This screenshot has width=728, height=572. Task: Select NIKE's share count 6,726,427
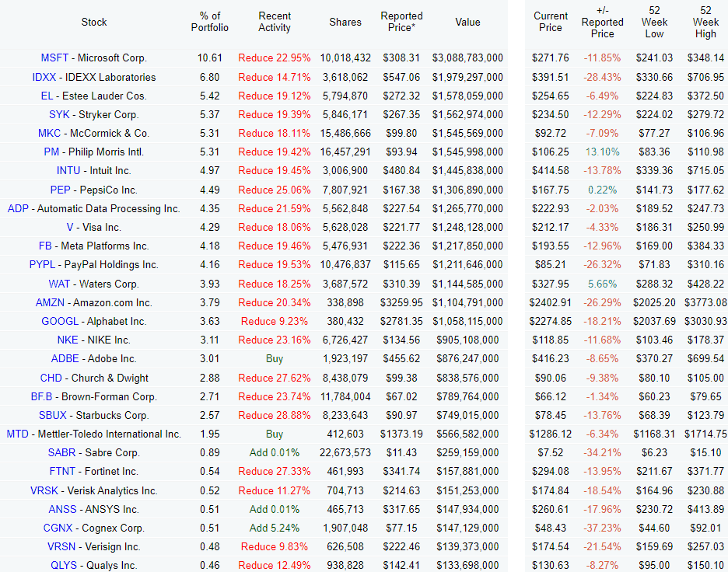(x=345, y=340)
